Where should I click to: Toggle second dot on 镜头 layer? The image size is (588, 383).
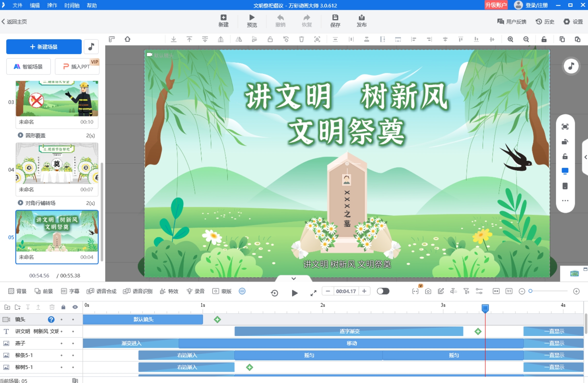point(73,319)
